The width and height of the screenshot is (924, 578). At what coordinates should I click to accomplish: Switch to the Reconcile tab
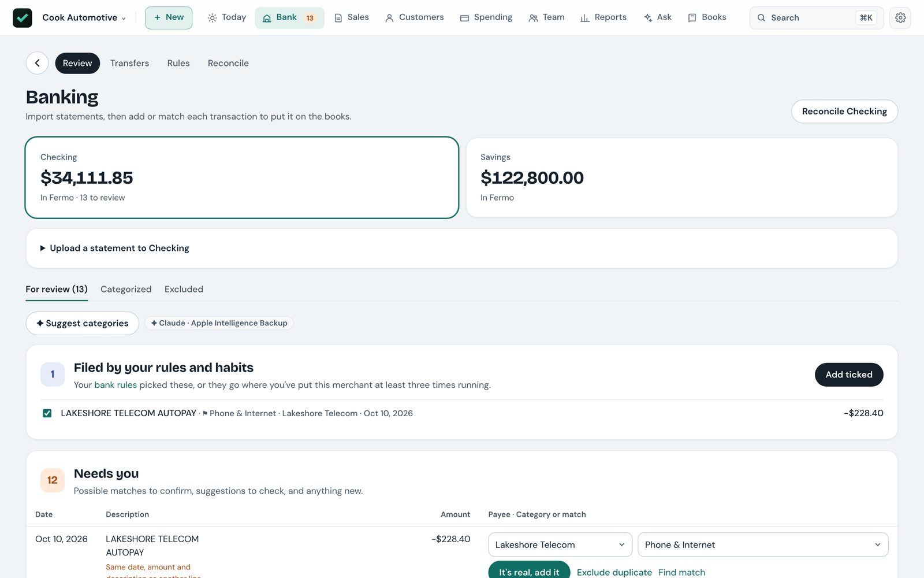point(228,63)
